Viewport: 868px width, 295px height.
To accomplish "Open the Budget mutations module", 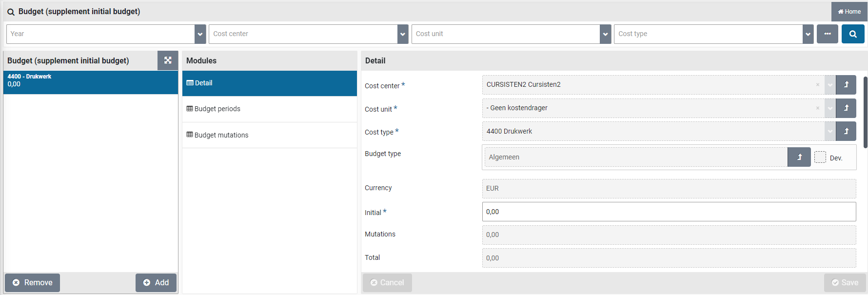I will coord(221,135).
